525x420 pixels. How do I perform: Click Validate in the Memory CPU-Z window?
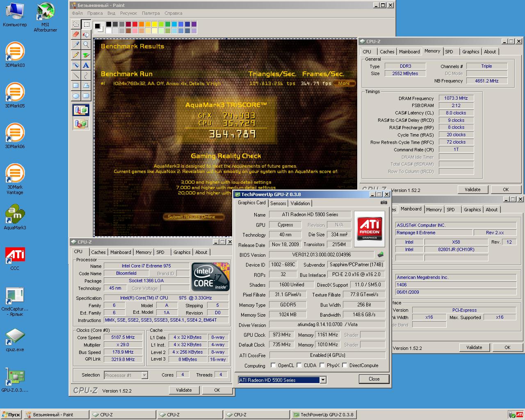tap(472, 189)
